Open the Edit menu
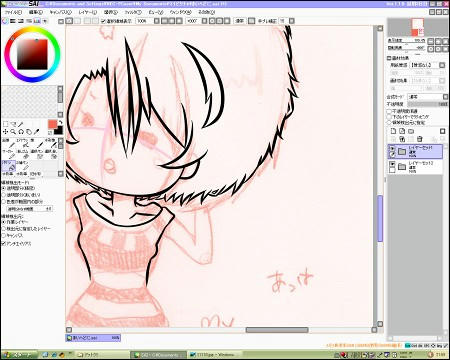This screenshot has width=450, height=360. tap(36, 12)
